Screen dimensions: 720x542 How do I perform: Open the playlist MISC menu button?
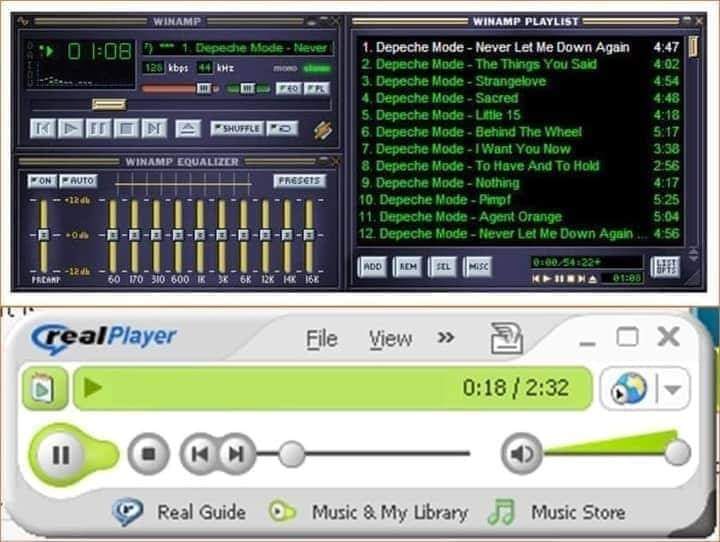[478, 267]
